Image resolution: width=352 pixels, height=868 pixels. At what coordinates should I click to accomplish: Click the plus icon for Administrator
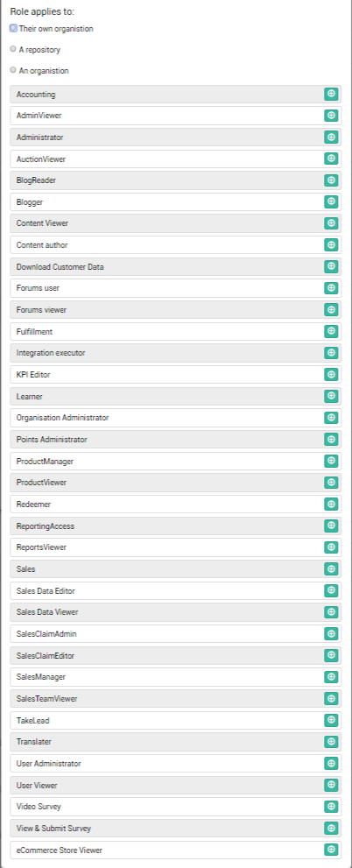(331, 138)
